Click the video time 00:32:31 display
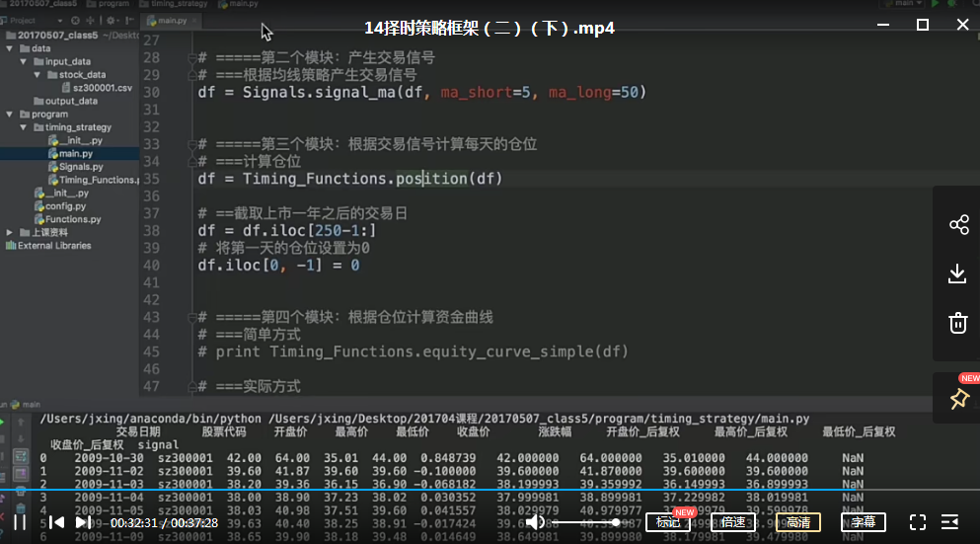Image resolution: width=980 pixels, height=544 pixels. tap(134, 522)
